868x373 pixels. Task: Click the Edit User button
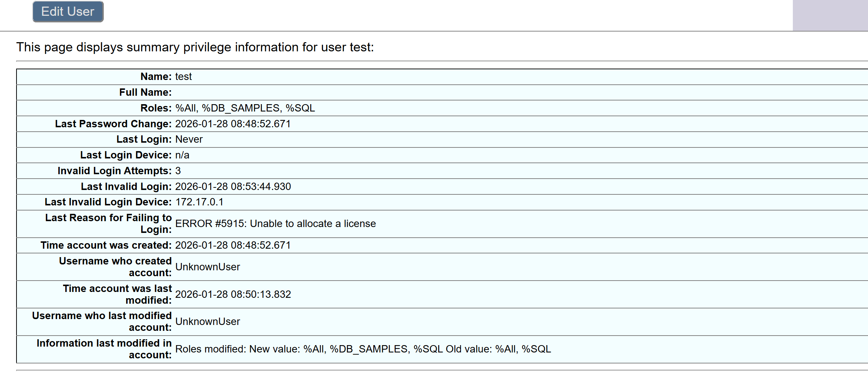[x=68, y=12]
